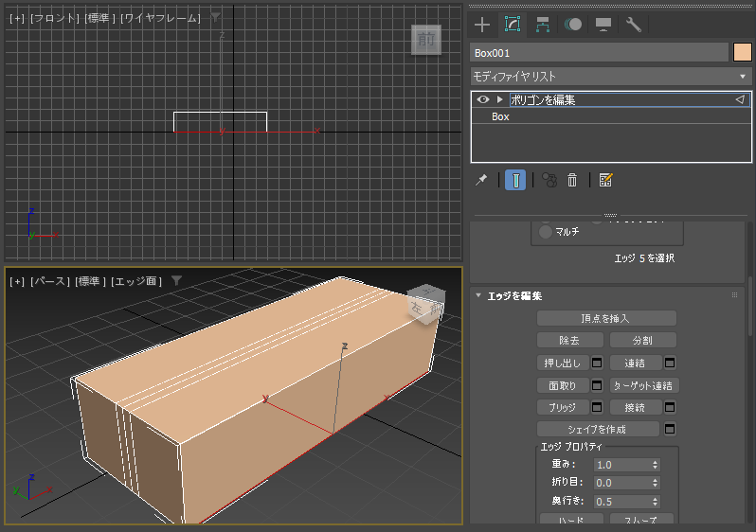Open front viewport [+] menu
This screenshot has width=756, height=532.
(x=17, y=18)
